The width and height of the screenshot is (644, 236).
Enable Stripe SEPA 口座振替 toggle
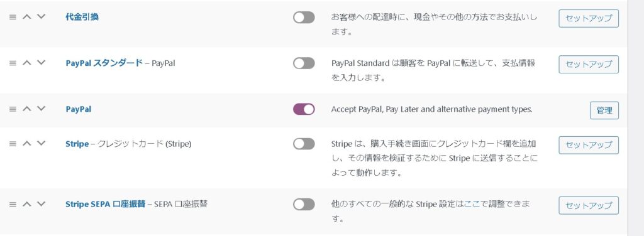tap(304, 204)
